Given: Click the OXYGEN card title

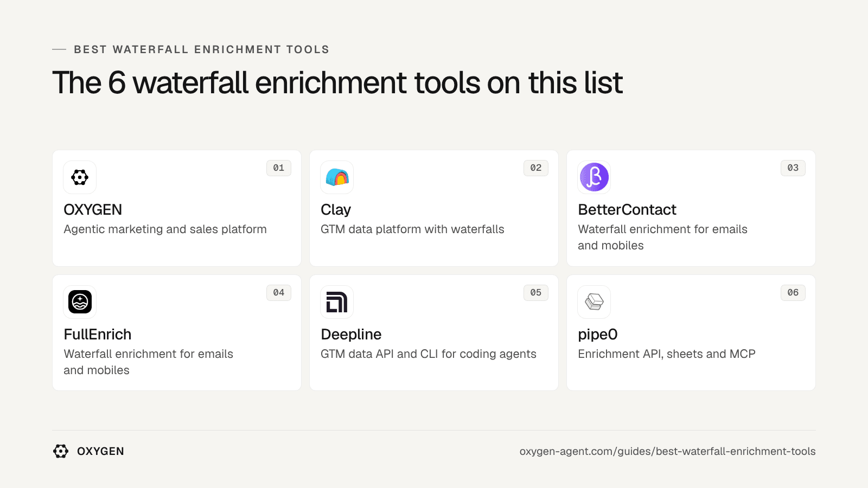Looking at the screenshot, I should click(x=93, y=210).
